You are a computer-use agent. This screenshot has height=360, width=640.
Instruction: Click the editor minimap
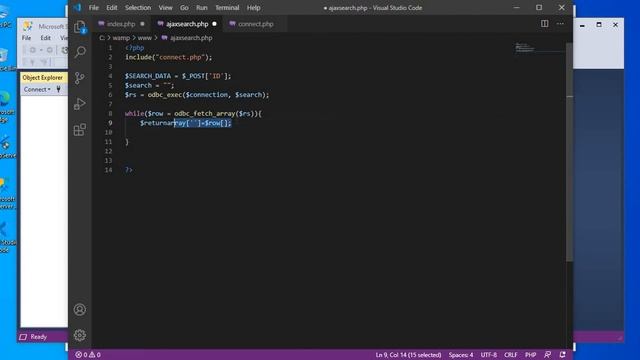tap(540, 47)
